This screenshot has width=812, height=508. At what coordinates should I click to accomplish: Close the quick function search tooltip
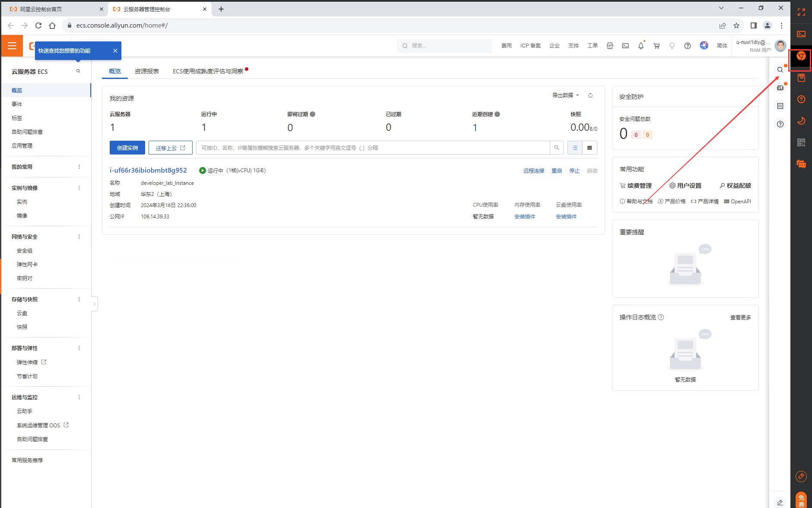tap(115, 51)
